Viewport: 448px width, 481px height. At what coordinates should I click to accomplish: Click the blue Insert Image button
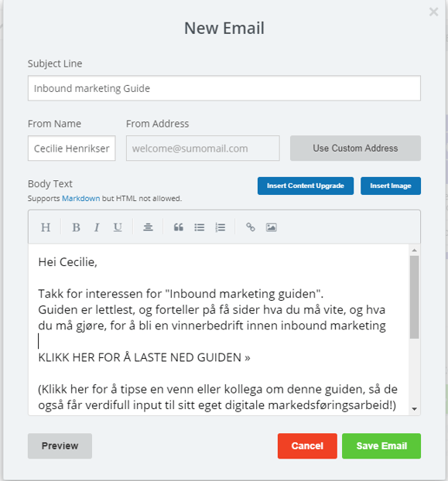[391, 186]
